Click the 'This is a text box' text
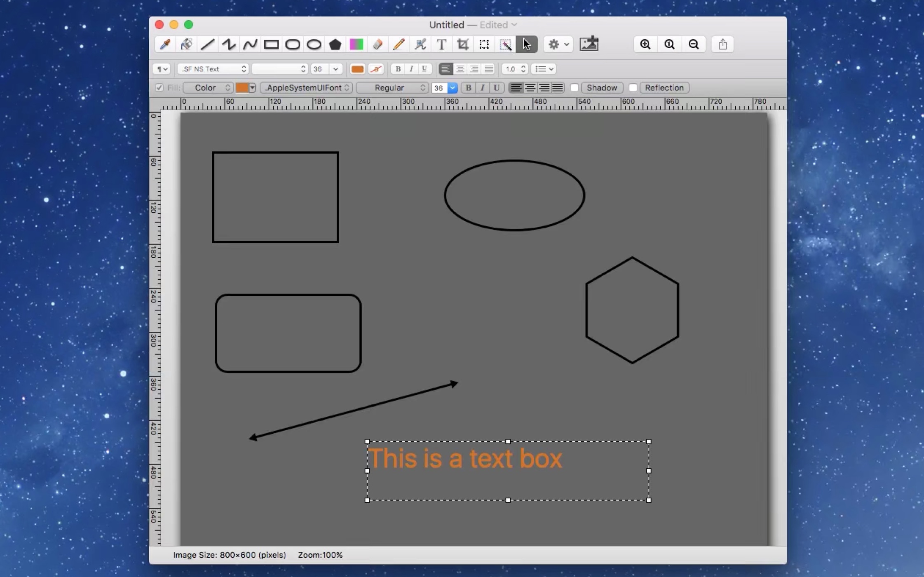Viewport: 924px width, 577px height. tap(465, 458)
